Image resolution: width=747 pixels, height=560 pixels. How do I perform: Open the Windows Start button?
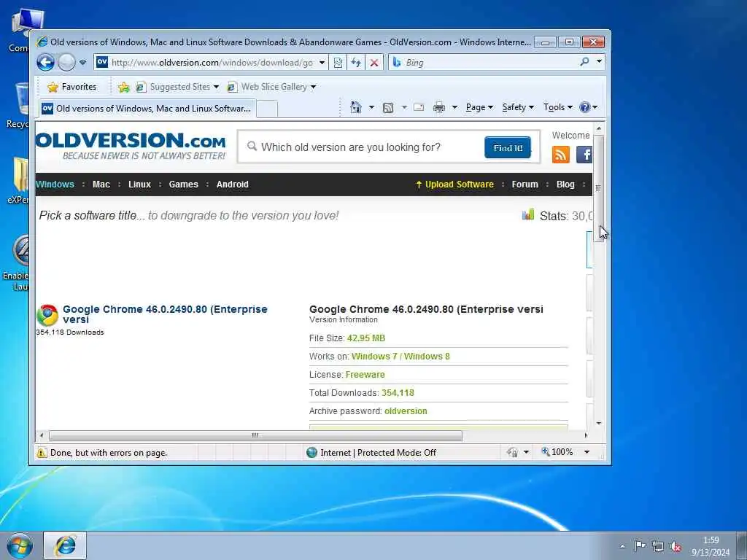click(x=20, y=546)
